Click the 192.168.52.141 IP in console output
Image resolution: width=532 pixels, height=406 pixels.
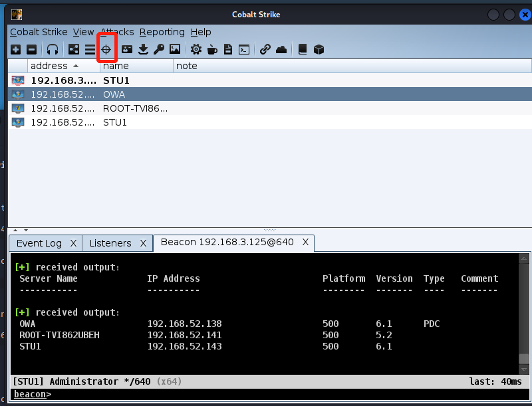point(185,335)
